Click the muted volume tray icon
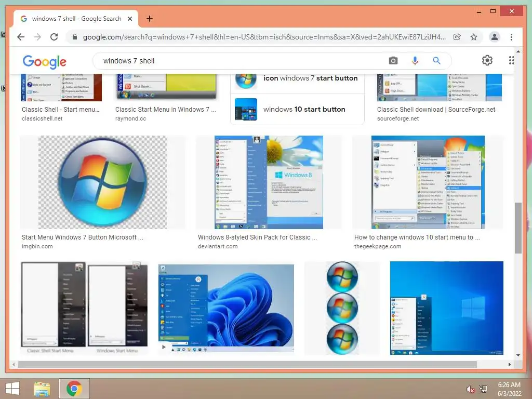The image size is (532, 399). pyautogui.click(x=470, y=389)
